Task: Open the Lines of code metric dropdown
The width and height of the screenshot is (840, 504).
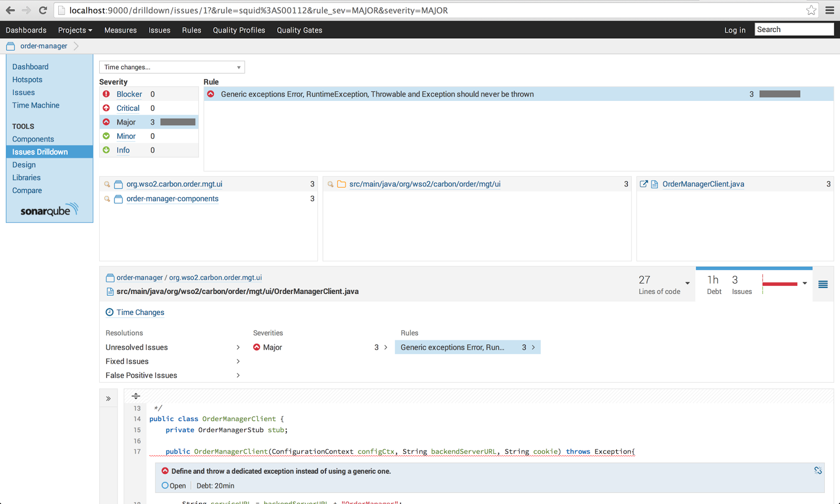Action: 687,284
